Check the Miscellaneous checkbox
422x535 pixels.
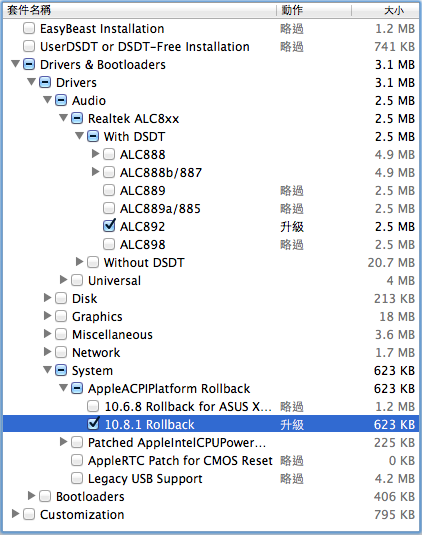tap(61, 334)
